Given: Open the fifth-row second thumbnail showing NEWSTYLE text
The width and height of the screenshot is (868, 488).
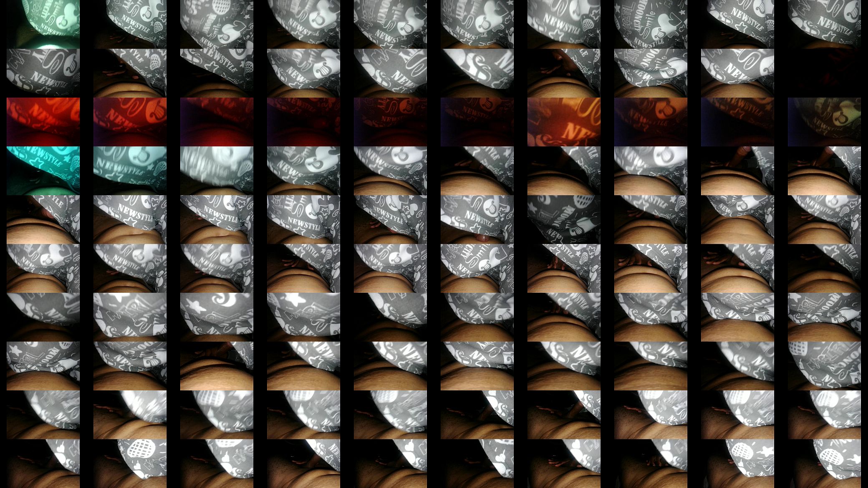Looking at the screenshot, I should [x=130, y=219].
